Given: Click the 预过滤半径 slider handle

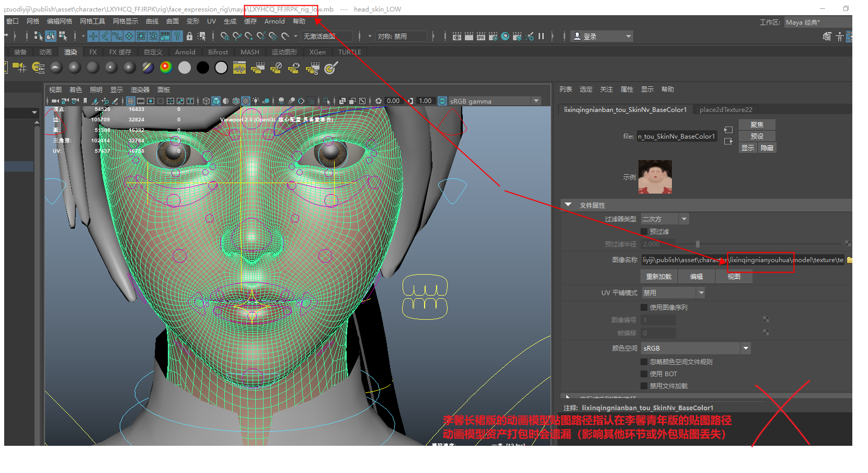Looking at the screenshot, I should point(698,244).
